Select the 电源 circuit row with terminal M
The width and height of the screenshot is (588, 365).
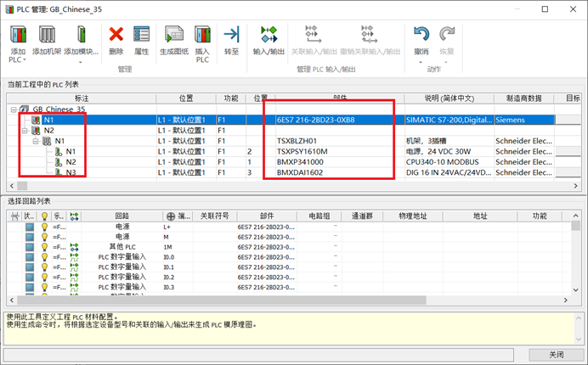(289, 237)
